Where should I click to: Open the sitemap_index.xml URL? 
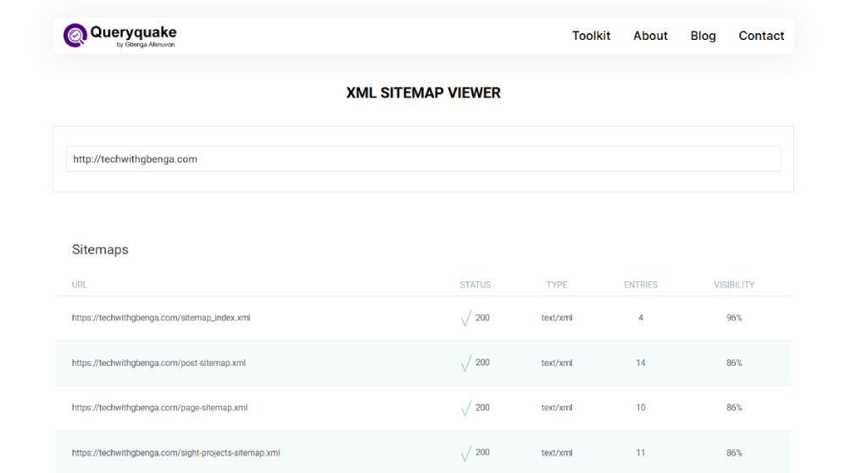161,318
